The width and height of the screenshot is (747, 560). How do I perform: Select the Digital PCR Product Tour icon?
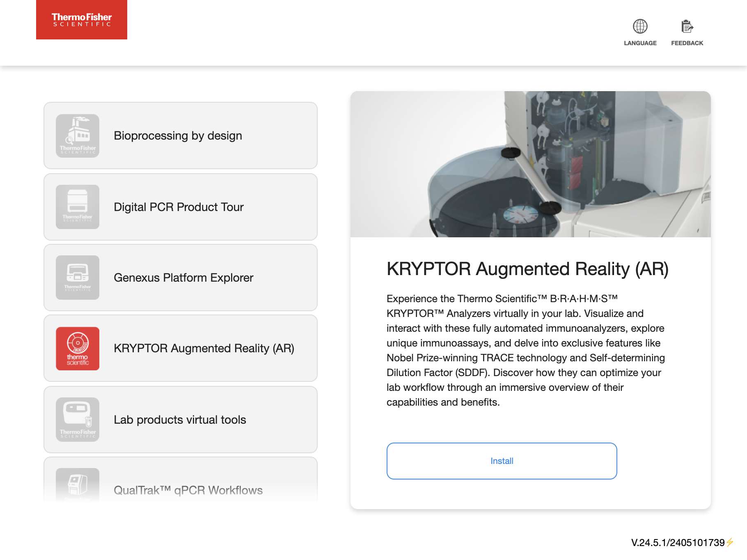pos(78,207)
